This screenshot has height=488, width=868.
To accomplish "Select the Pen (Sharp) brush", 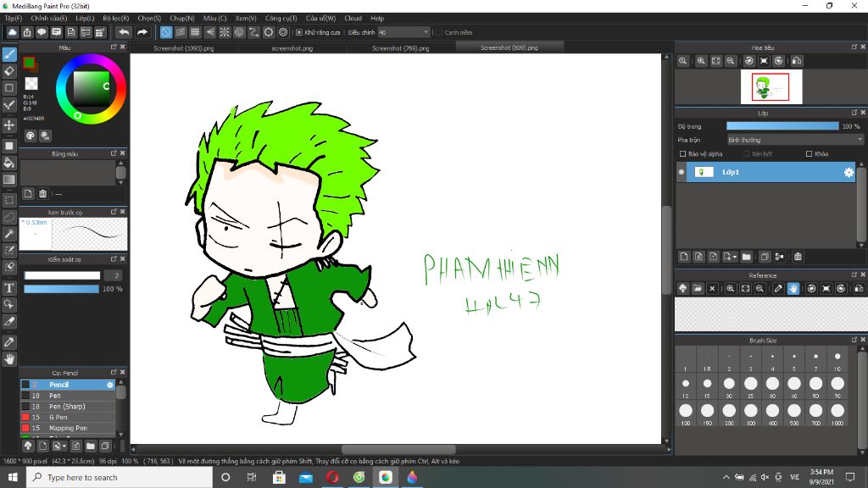I will (68, 407).
